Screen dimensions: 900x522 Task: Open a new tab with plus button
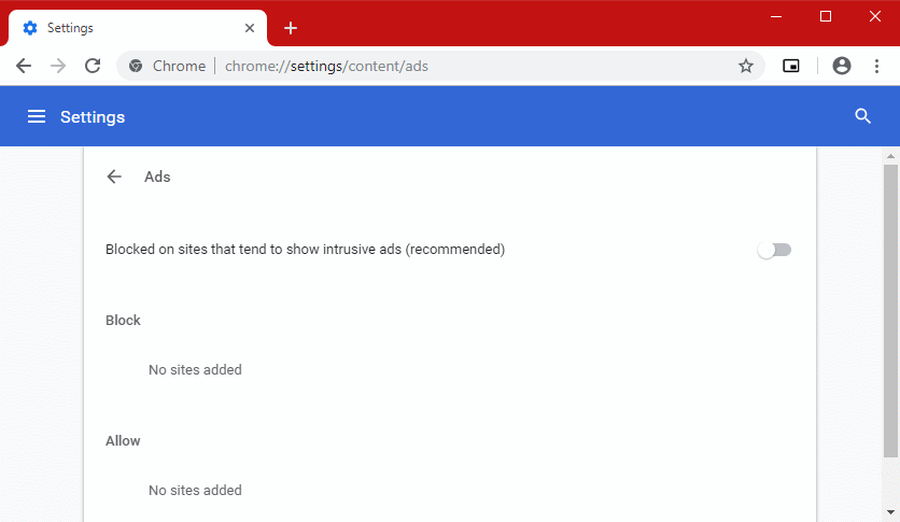click(x=290, y=28)
